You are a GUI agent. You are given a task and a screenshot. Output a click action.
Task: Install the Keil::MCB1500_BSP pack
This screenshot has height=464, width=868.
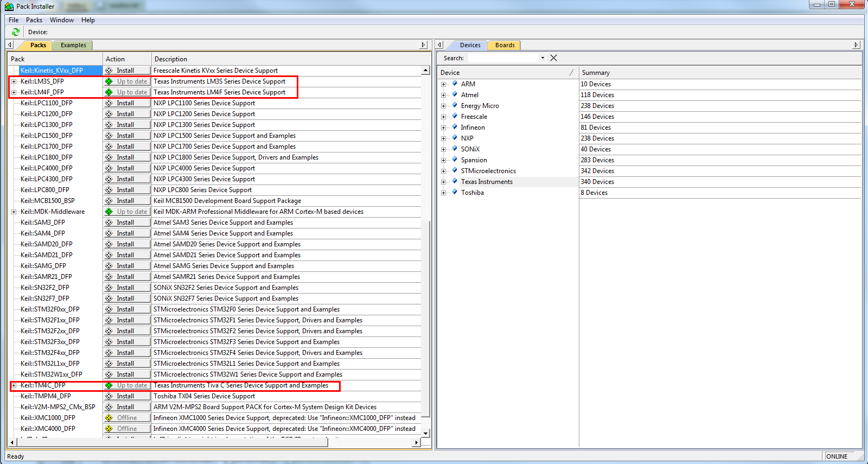(x=127, y=201)
